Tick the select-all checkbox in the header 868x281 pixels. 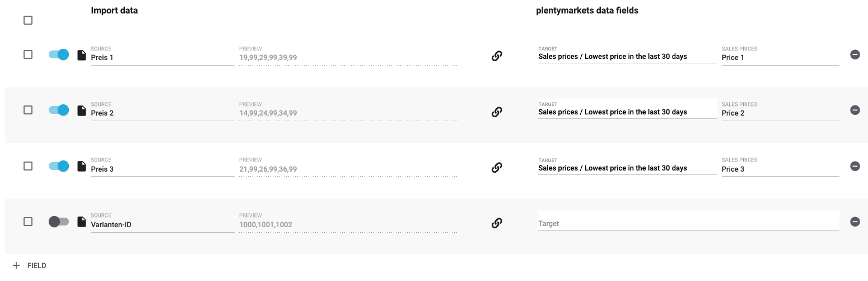click(x=28, y=20)
